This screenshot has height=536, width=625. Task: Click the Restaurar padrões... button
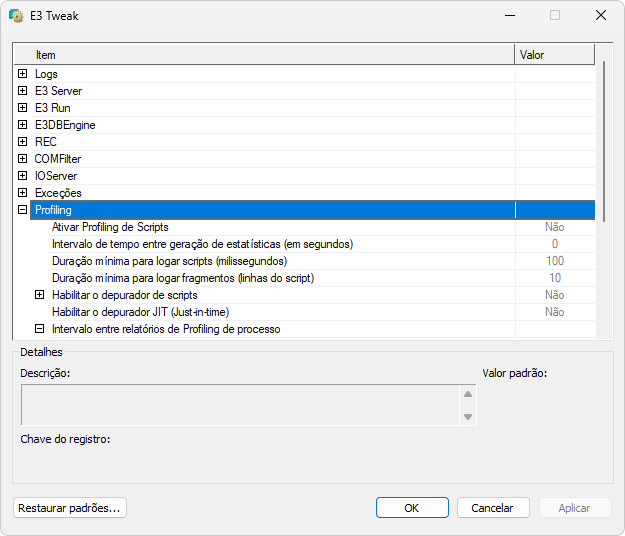tap(70, 508)
